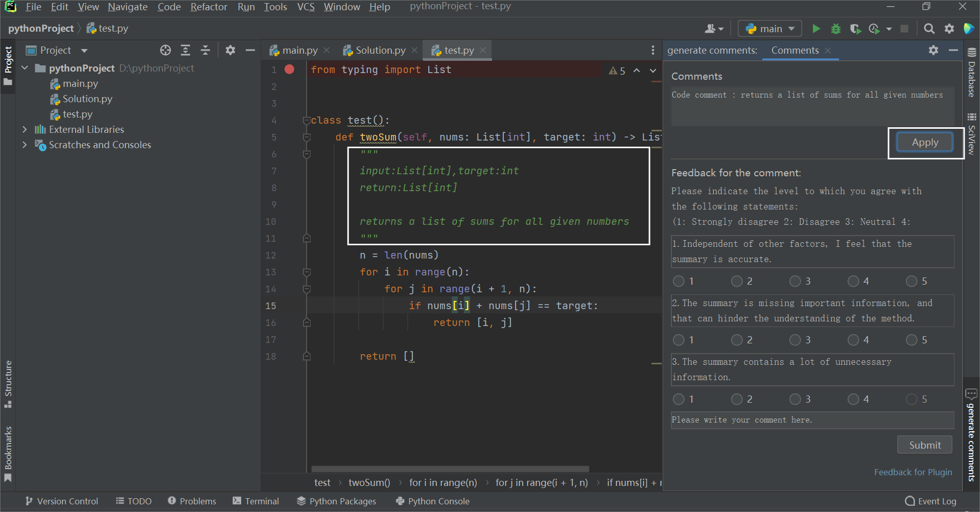Expand Scratches and Consoles node

pyautogui.click(x=25, y=145)
